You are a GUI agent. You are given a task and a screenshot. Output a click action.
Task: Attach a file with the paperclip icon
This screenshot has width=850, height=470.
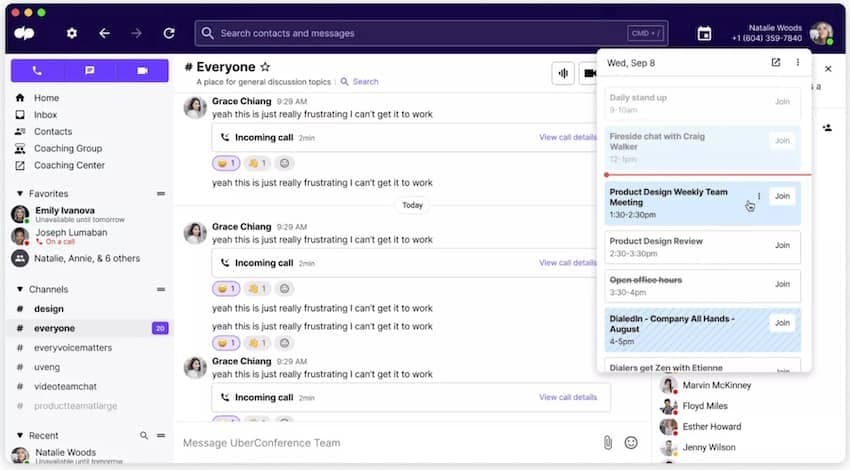[x=608, y=442]
